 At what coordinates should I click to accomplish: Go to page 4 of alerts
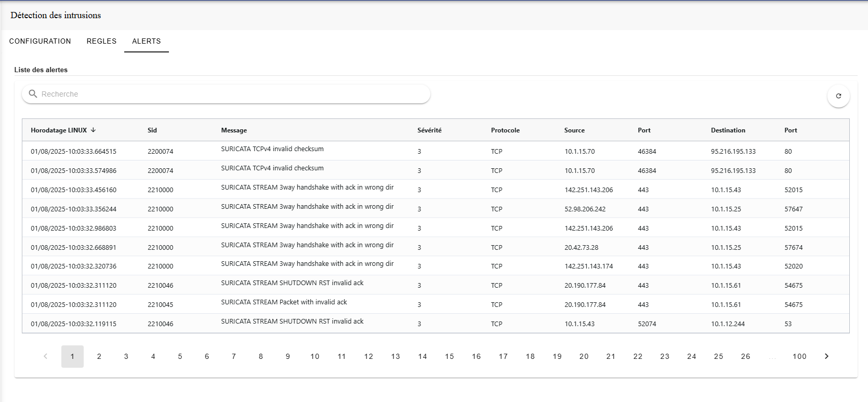[x=153, y=356]
